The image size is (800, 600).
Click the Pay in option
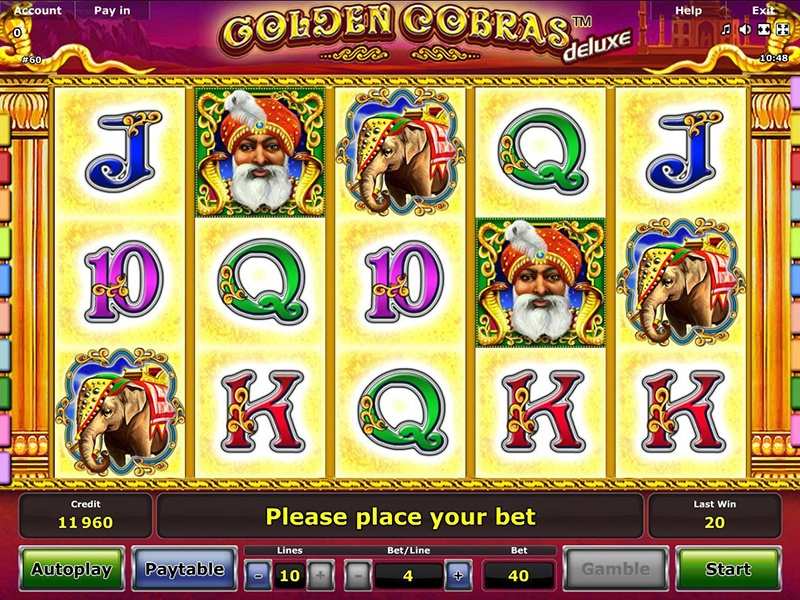[x=112, y=10]
